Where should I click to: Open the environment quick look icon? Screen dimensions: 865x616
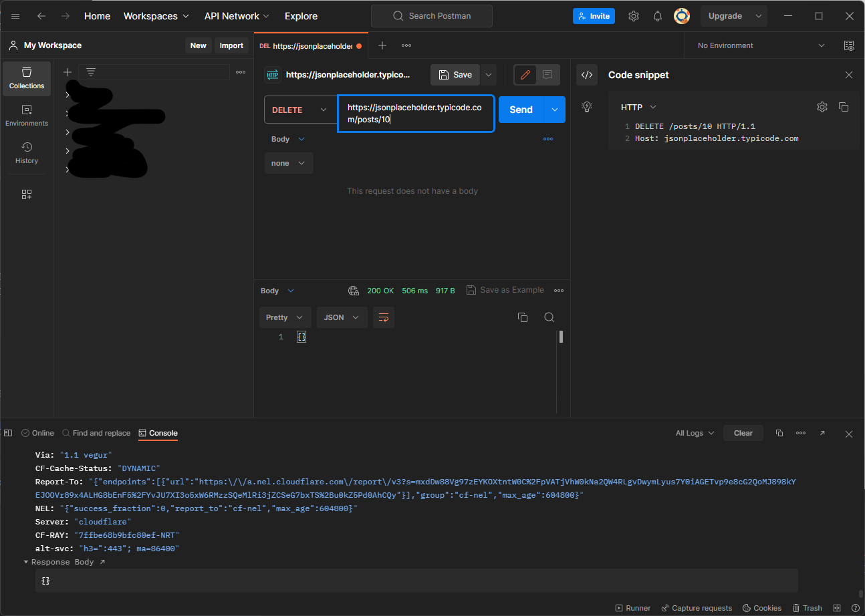pos(849,45)
